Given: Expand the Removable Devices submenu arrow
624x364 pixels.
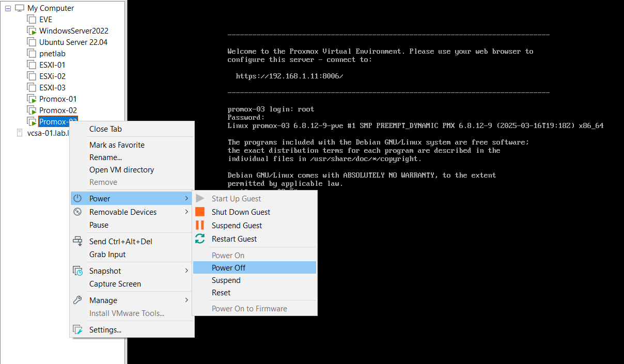Looking at the screenshot, I should coord(186,212).
